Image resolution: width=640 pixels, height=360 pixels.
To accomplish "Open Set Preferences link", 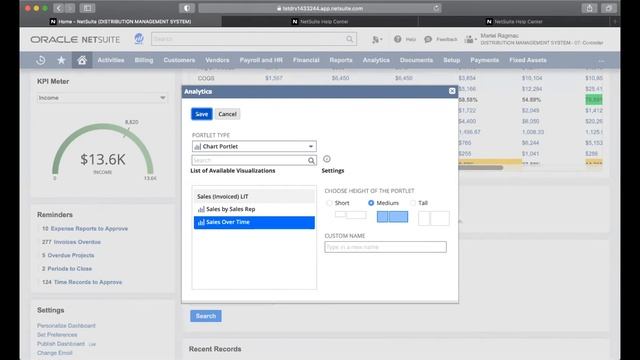I will pyautogui.click(x=57, y=335).
